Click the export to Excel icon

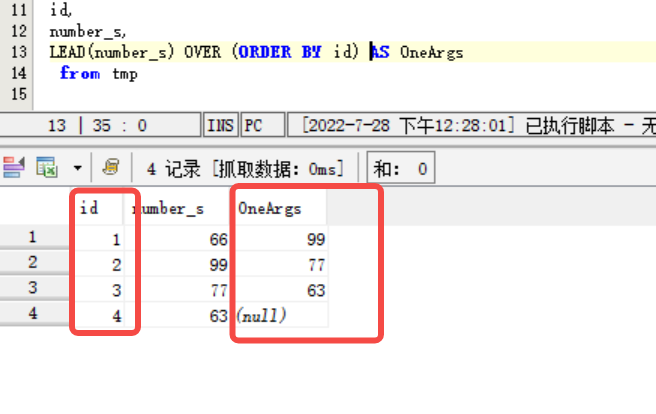click(46, 168)
